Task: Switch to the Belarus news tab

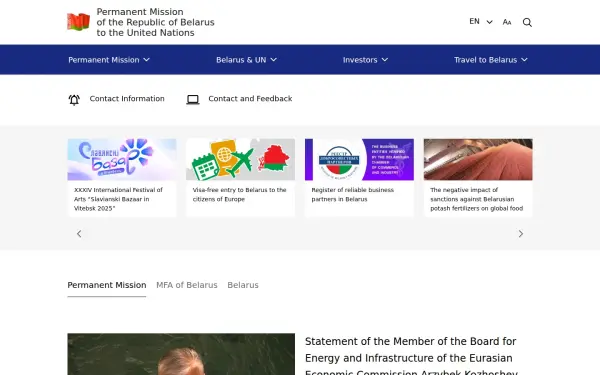Action: (x=243, y=285)
